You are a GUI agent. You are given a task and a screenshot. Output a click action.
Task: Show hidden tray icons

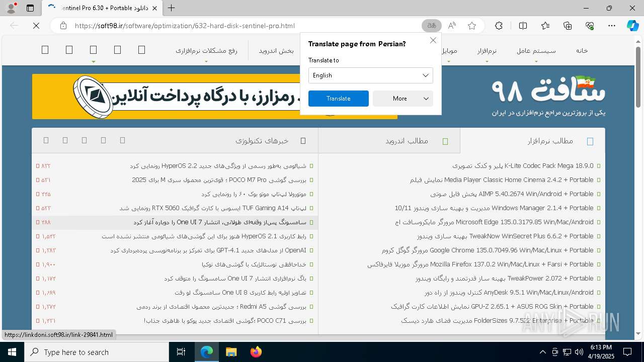tap(542, 352)
